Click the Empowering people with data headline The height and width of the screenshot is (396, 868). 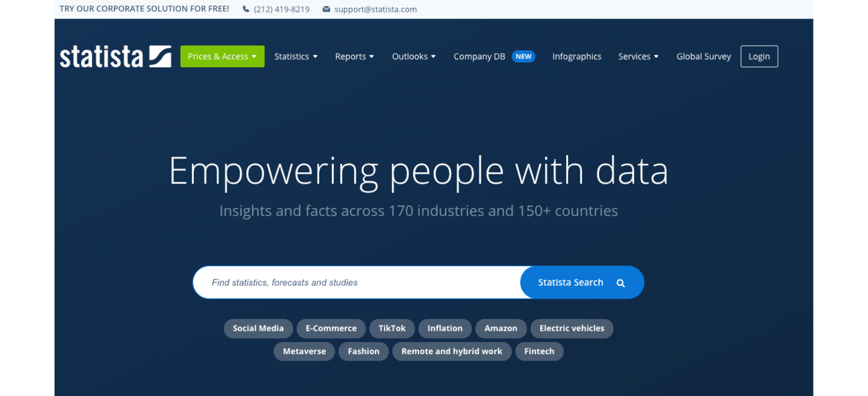(x=418, y=172)
